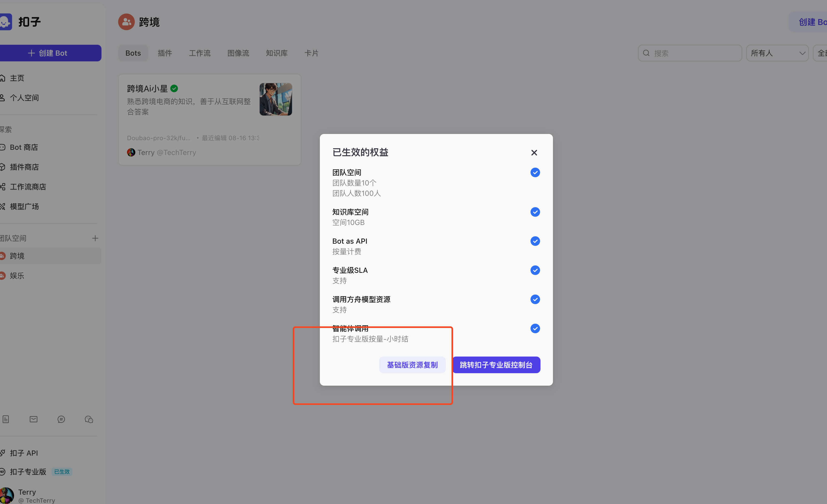Click the 最近编辑 08-16 timestamp
This screenshot has height=504, width=827.
pyautogui.click(x=230, y=138)
